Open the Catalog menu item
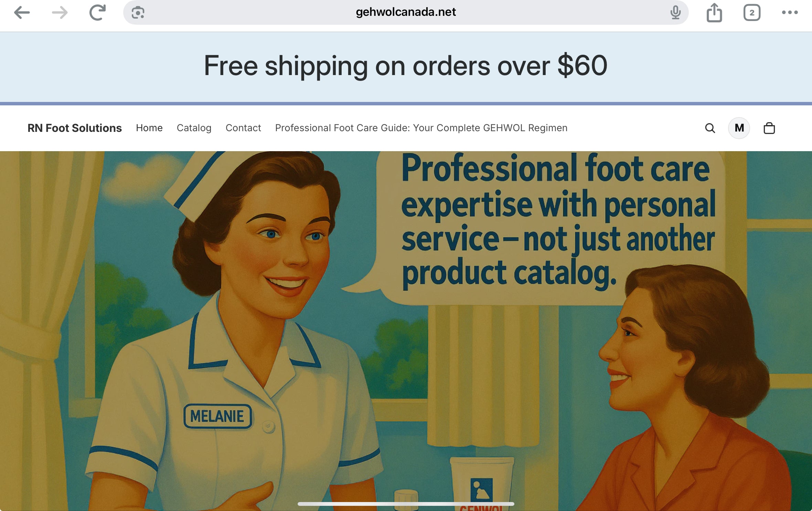812x511 pixels. pos(194,128)
